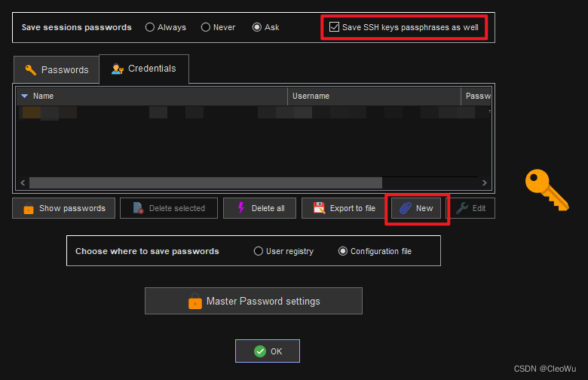
Task: Choose User registry as password storage
Action: tap(259, 251)
